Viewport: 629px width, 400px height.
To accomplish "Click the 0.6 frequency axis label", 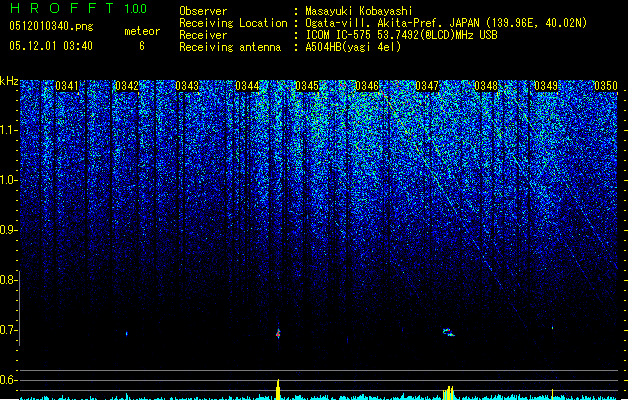I will point(8,380).
